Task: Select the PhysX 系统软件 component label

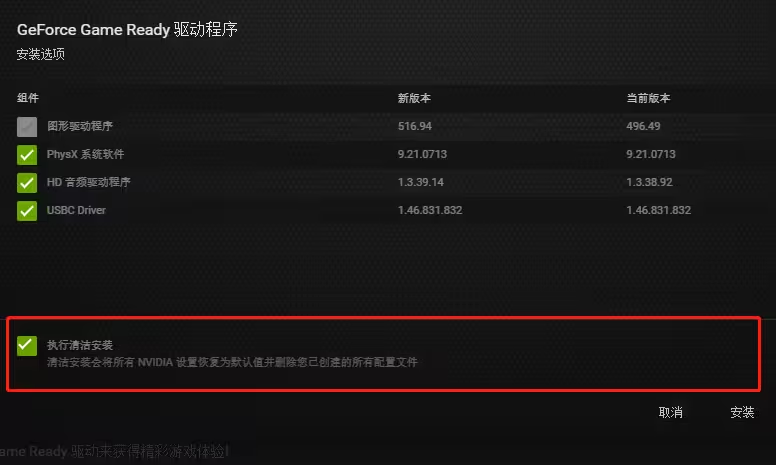Action: (85, 154)
